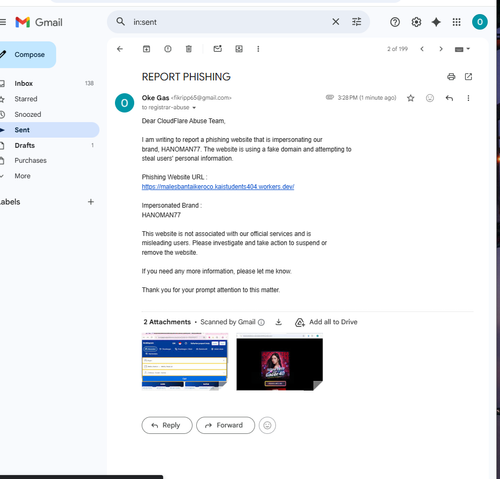
Task: Open the first blue attachment thumbnail
Action: (185, 362)
